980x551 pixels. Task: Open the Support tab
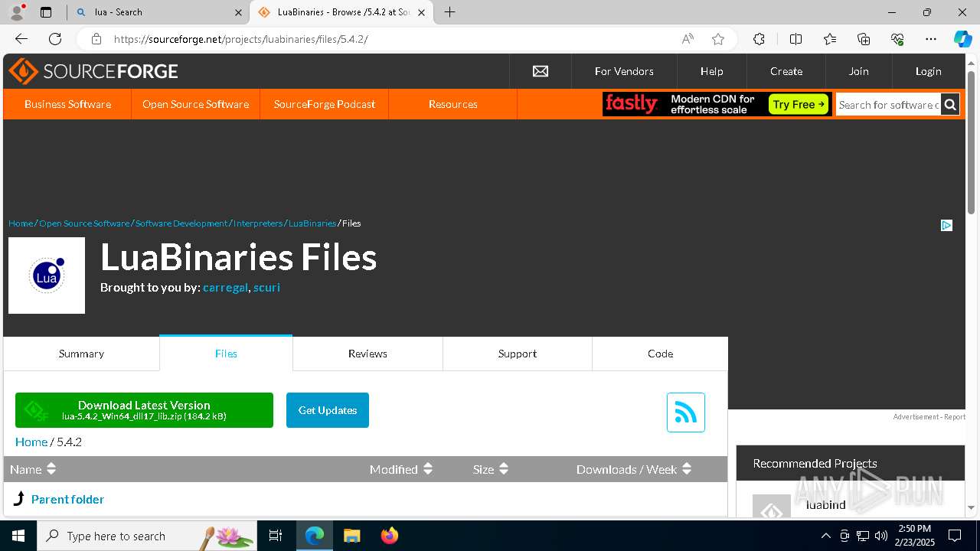[x=518, y=354]
